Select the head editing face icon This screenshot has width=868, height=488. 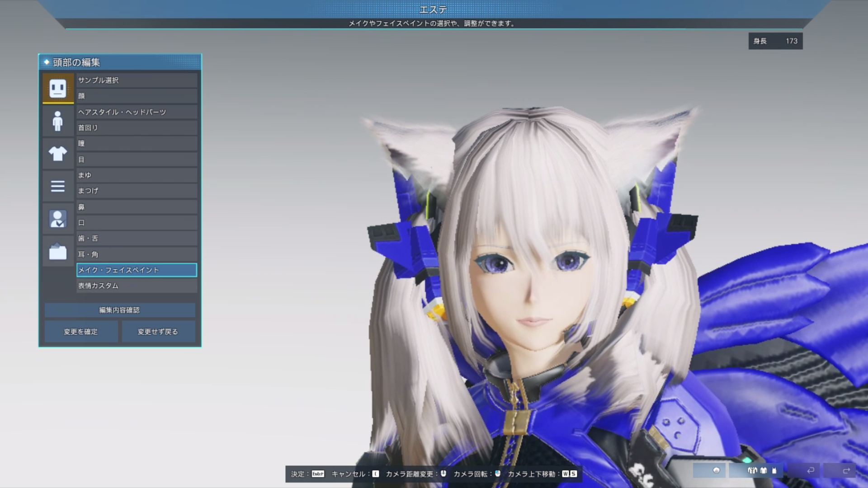58,88
